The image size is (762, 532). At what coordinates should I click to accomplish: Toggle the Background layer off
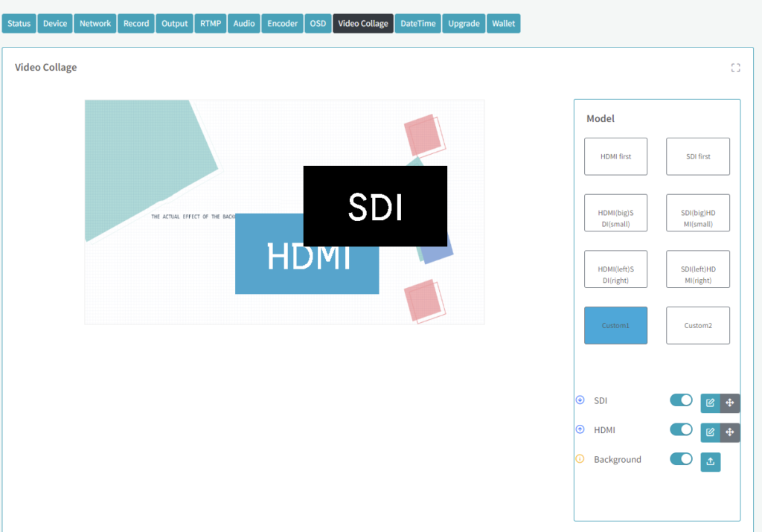(x=681, y=459)
